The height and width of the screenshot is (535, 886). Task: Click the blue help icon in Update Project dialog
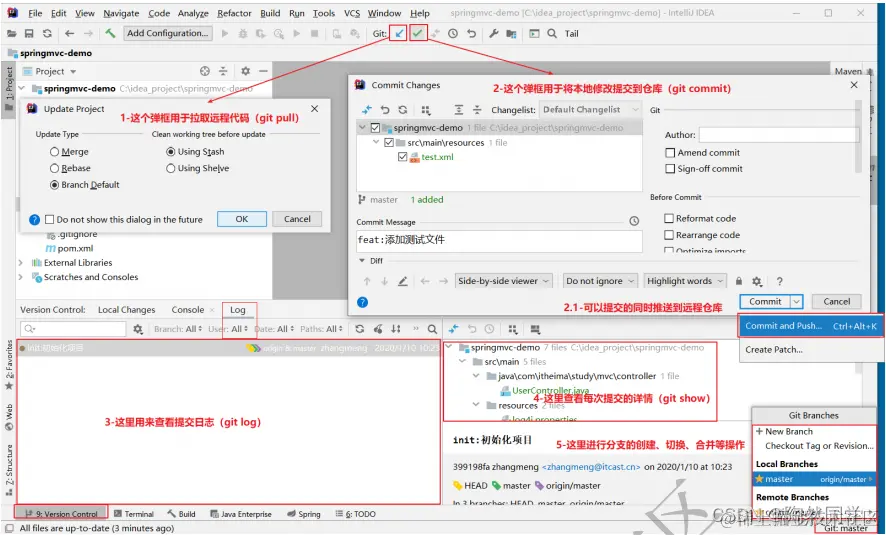pyautogui.click(x=34, y=219)
